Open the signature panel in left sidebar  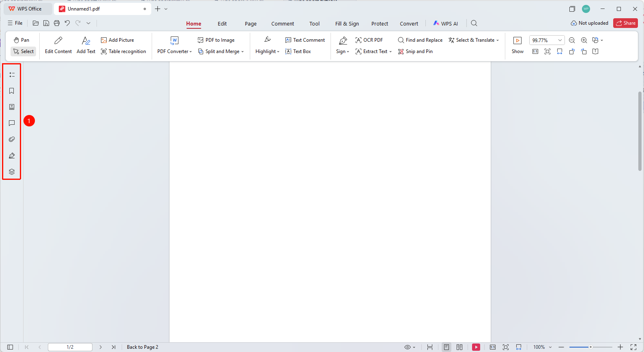coord(12,156)
